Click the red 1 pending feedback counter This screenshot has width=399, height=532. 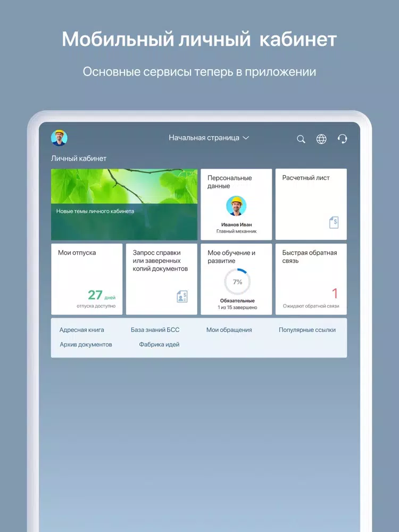tap(335, 294)
